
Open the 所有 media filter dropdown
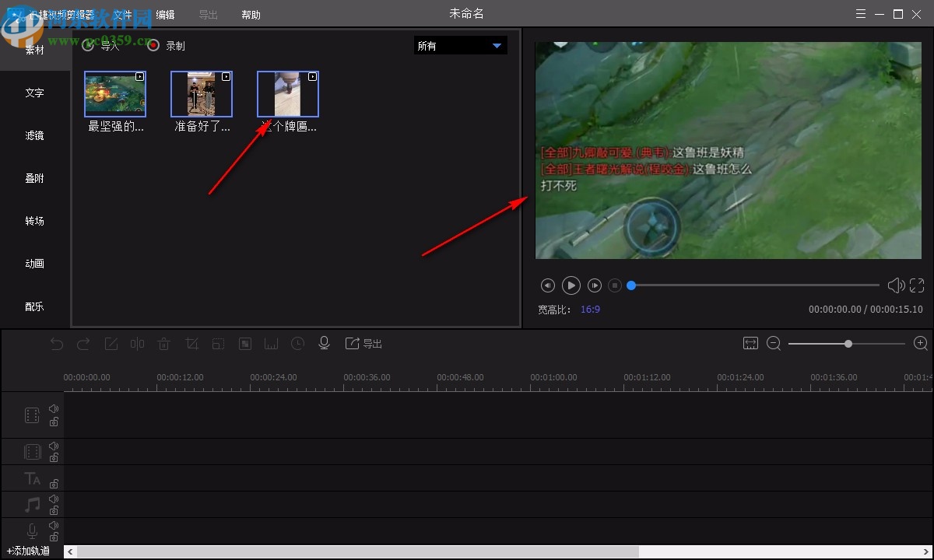click(460, 46)
